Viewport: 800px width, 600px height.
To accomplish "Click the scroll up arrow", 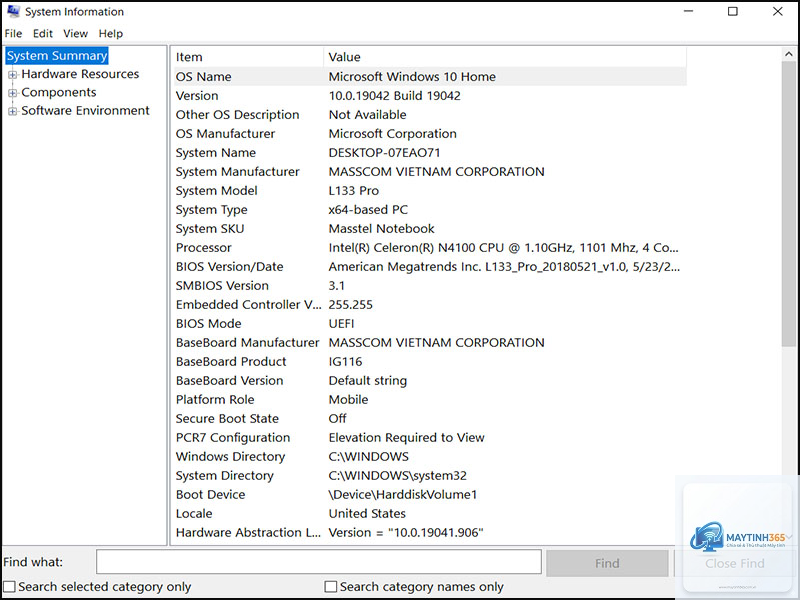I will coord(789,54).
